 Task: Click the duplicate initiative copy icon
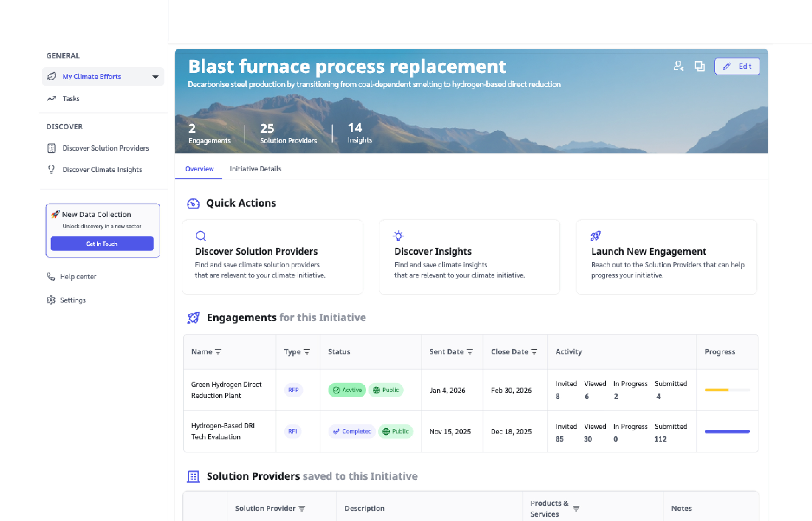(700, 66)
